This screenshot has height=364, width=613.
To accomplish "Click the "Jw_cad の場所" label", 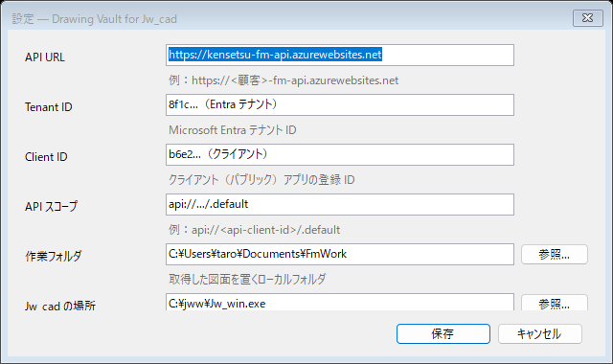I will (x=60, y=306).
